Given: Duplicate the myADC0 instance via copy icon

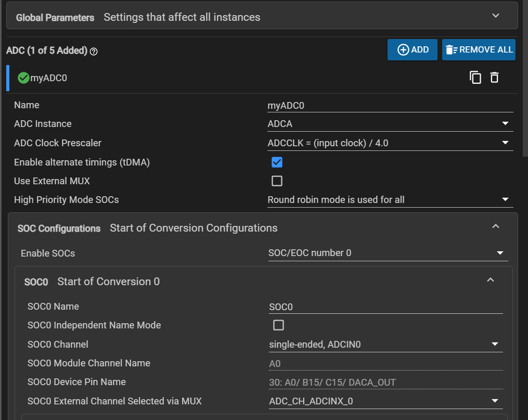Looking at the screenshot, I should [475, 78].
